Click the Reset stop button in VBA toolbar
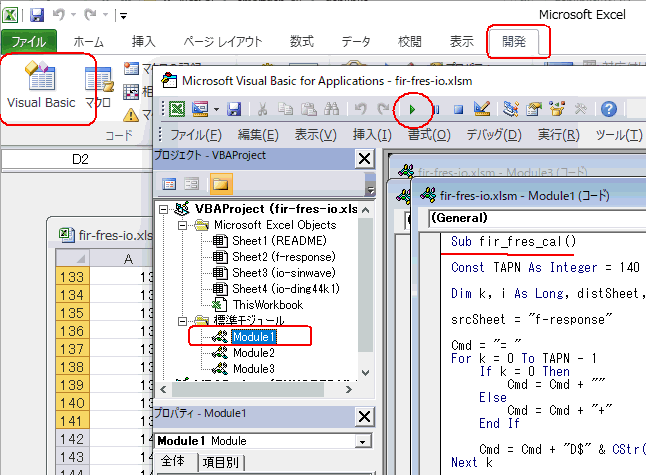The height and width of the screenshot is (475, 646). pyautogui.click(x=459, y=110)
